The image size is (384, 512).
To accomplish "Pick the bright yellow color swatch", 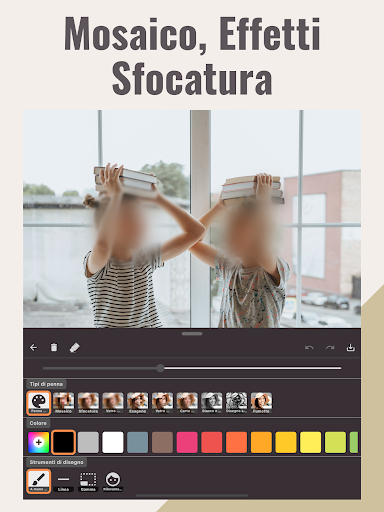I will (x=311, y=442).
